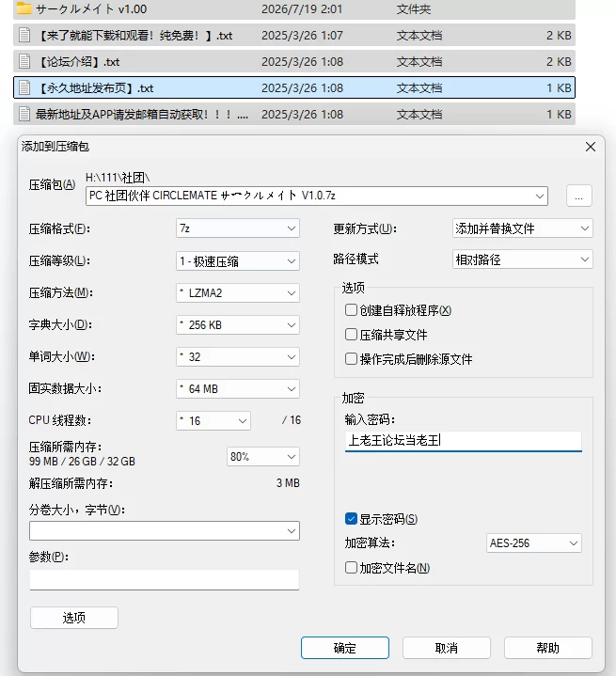Click the 帮助 button

coord(548,648)
